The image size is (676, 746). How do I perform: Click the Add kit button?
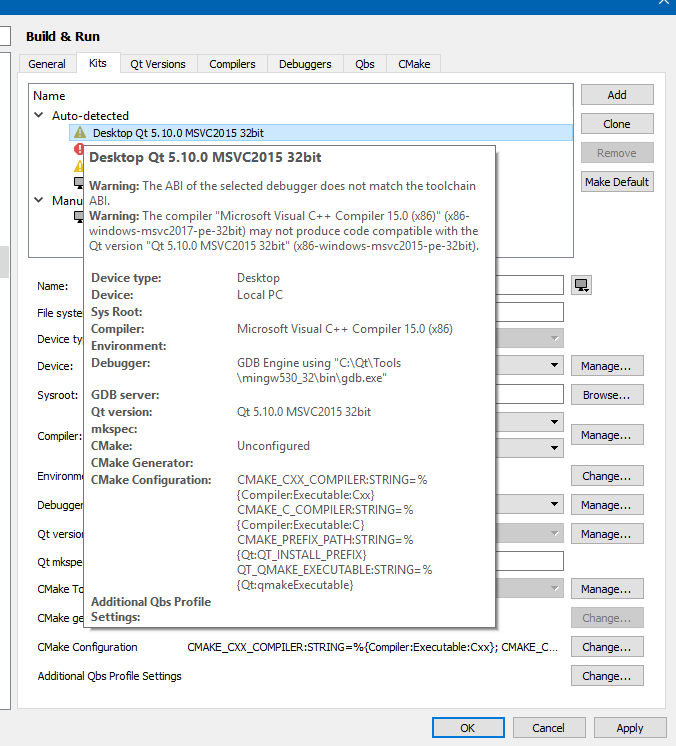[617, 95]
